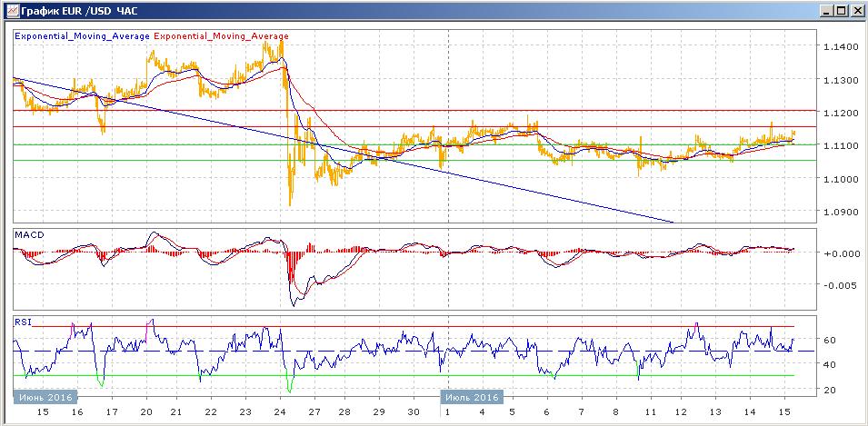868x426 pixels.
Task: Select the red Exponential_Moving_Average legend label
Action: click(223, 36)
